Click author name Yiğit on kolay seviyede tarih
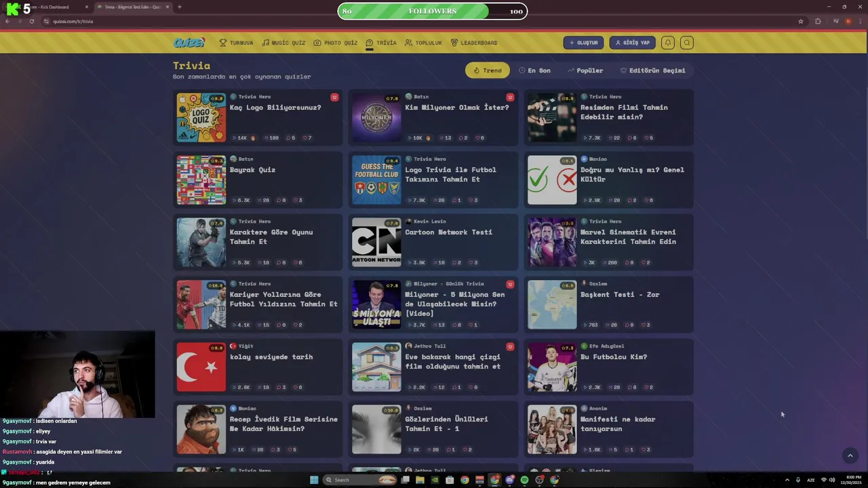The height and width of the screenshot is (488, 868). click(245, 346)
